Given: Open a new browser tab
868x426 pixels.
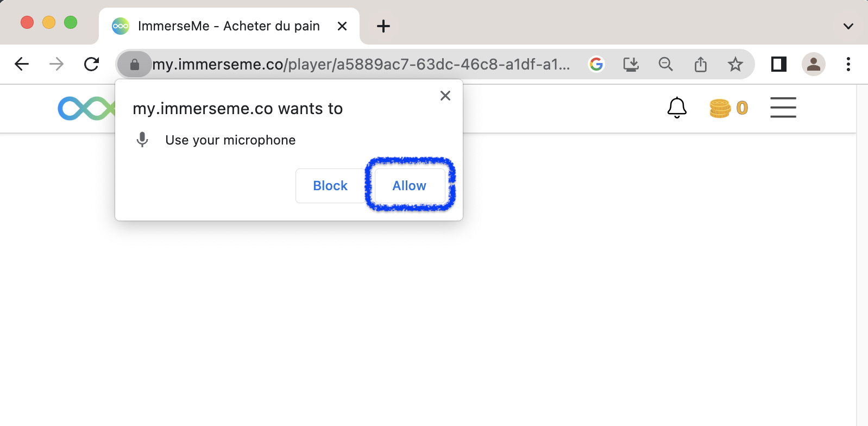Looking at the screenshot, I should pyautogui.click(x=383, y=26).
